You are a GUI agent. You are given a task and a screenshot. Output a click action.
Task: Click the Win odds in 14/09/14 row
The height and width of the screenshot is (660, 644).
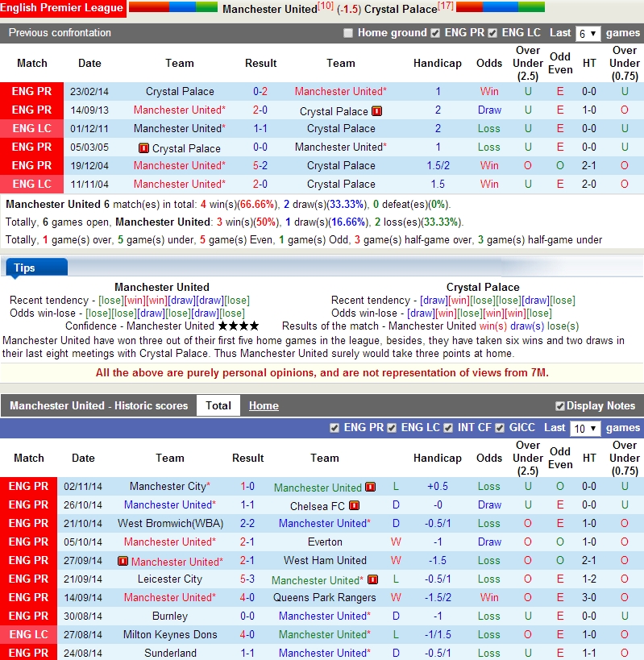click(x=489, y=597)
